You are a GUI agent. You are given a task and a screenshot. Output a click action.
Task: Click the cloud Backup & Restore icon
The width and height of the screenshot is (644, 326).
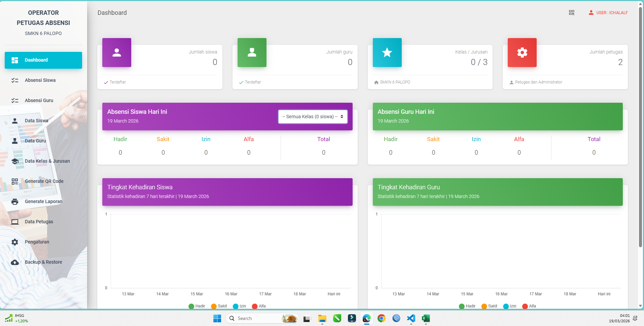15,262
